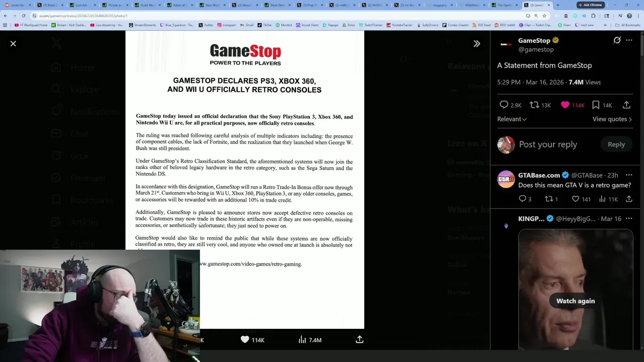Open Ask Chrome button
The height and width of the screenshot is (362, 644).
click(x=590, y=5)
